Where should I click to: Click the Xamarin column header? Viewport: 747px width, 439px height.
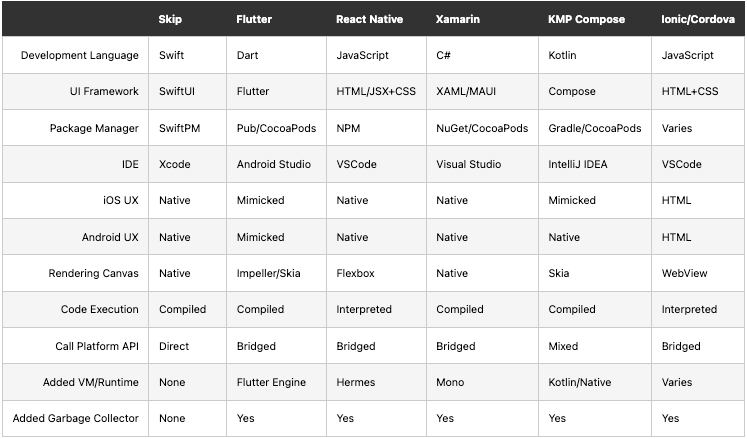pyautogui.click(x=459, y=19)
